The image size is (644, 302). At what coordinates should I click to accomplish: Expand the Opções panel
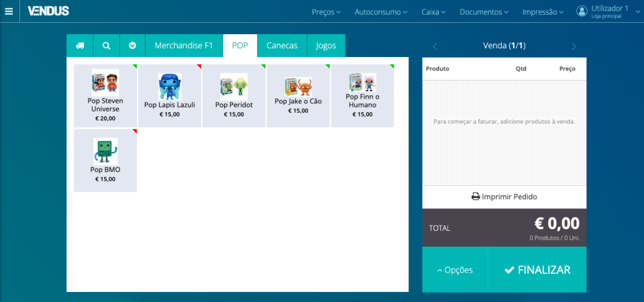pyautogui.click(x=455, y=270)
